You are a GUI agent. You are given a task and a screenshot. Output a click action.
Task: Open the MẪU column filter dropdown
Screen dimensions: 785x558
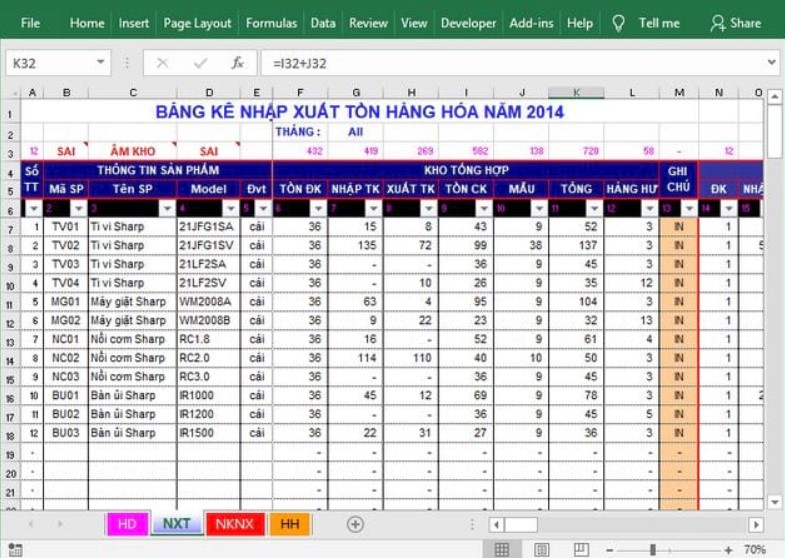(x=539, y=208)
